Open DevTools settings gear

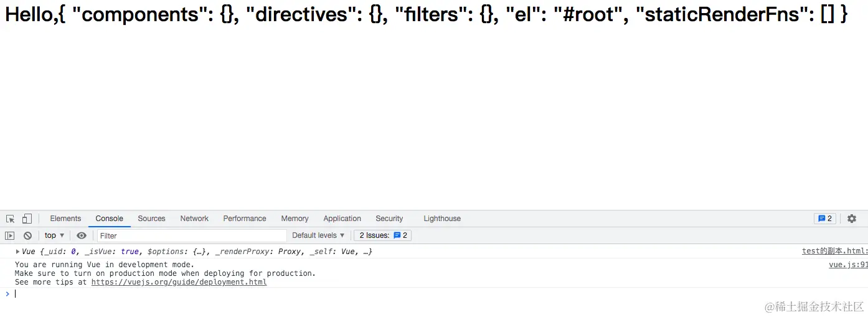point(852,219)
